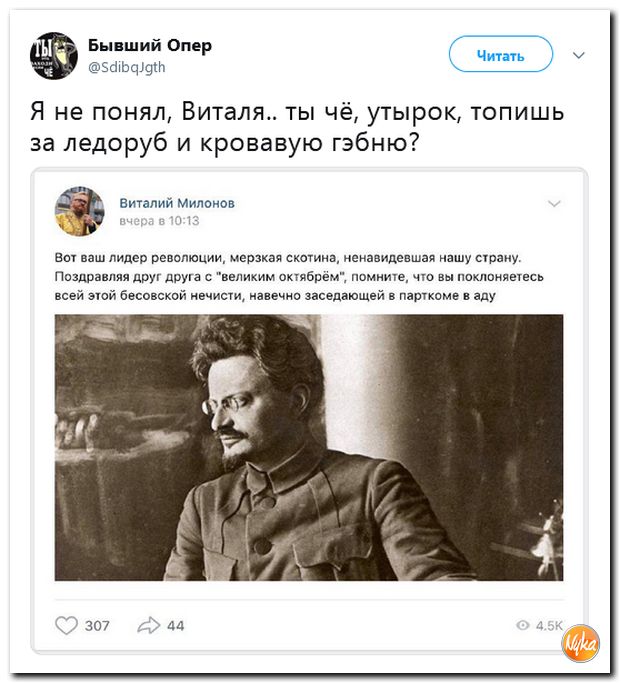Open the Виталий Милонов author link
The height and width of the screenshot is (684, 621).
pyautogui.click(x=177, y=203)
